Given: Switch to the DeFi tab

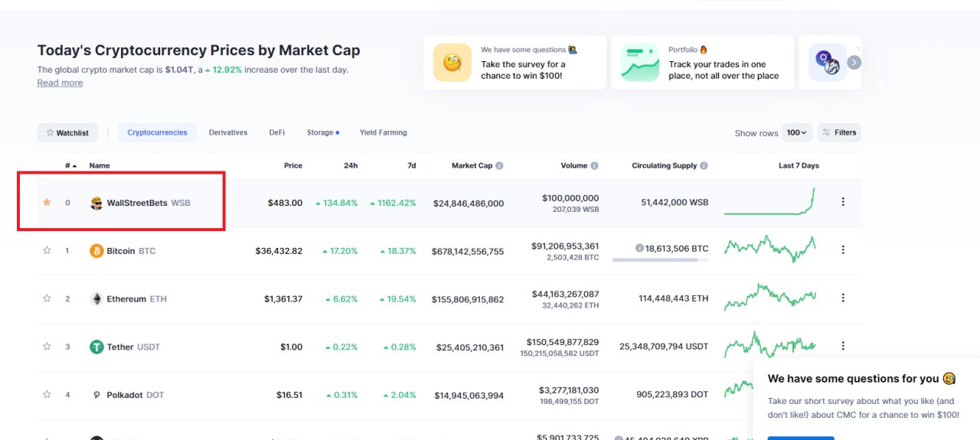Looking at the screenshot, I should point(276,132).
